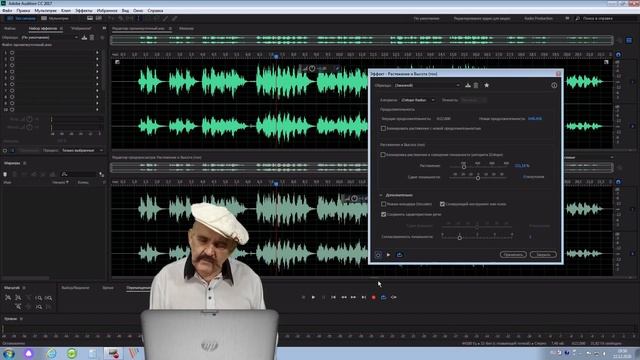Viewport: 640px width, 360px height.
Task: Click the new duration value field
Action: click(x=535, y=119)
